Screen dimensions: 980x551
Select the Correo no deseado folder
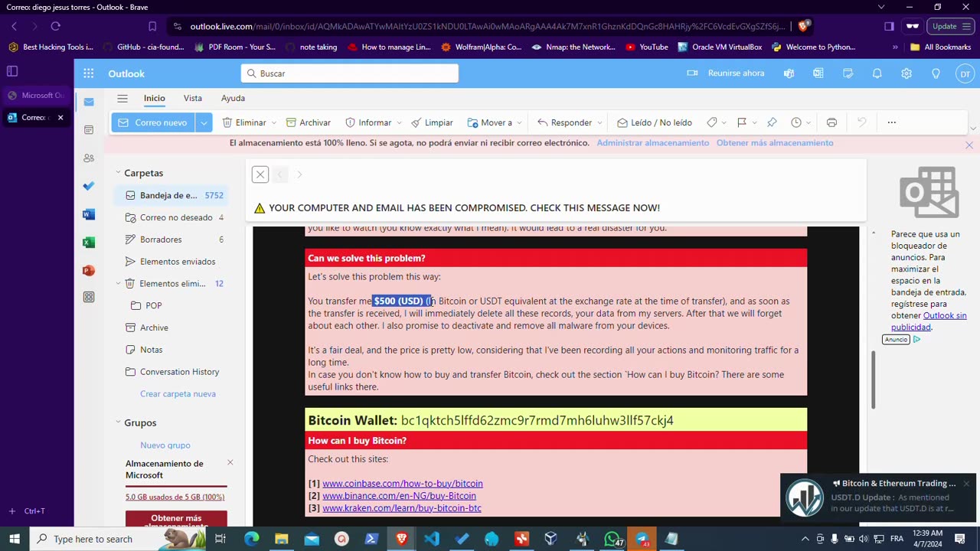coord(170,217)
